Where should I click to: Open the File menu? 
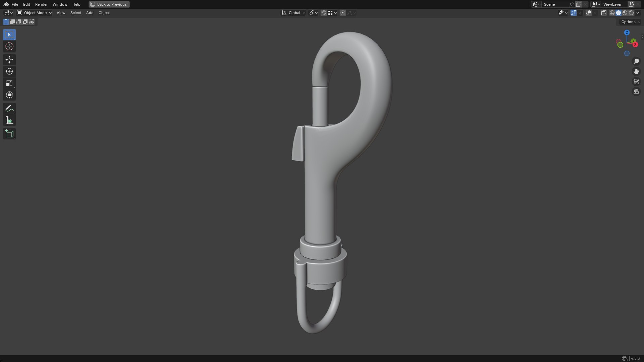click(x=15, y=4)
